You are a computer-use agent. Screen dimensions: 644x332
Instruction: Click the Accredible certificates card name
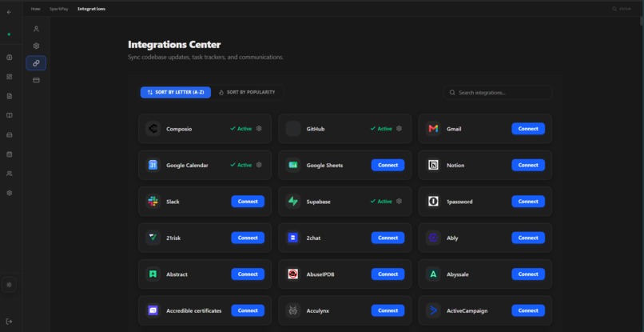pos(193,310)
